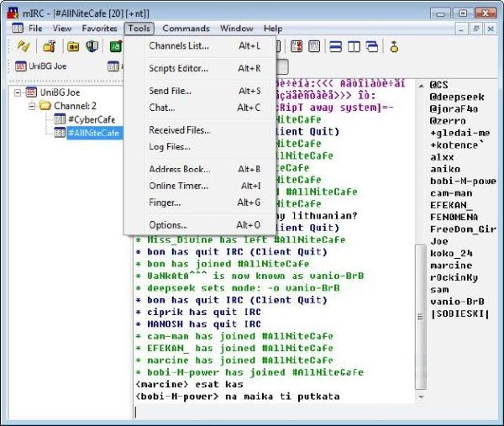Open Options... from Tools menu
The height and width of the screenshot is (426, 504).
click(200, 225)
